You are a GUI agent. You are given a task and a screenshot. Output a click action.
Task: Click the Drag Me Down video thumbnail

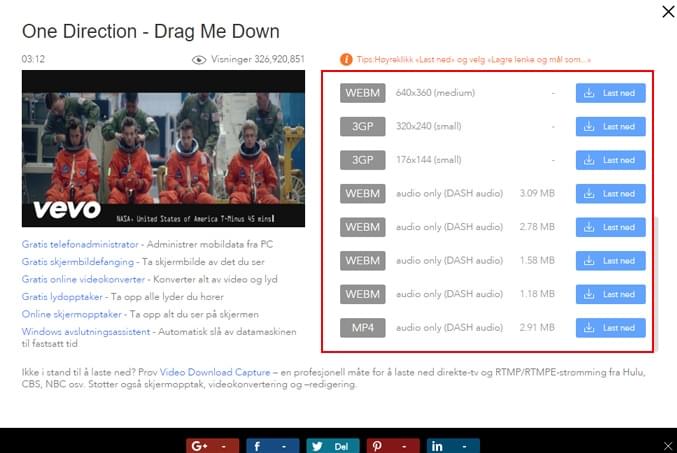coord(163,147)
